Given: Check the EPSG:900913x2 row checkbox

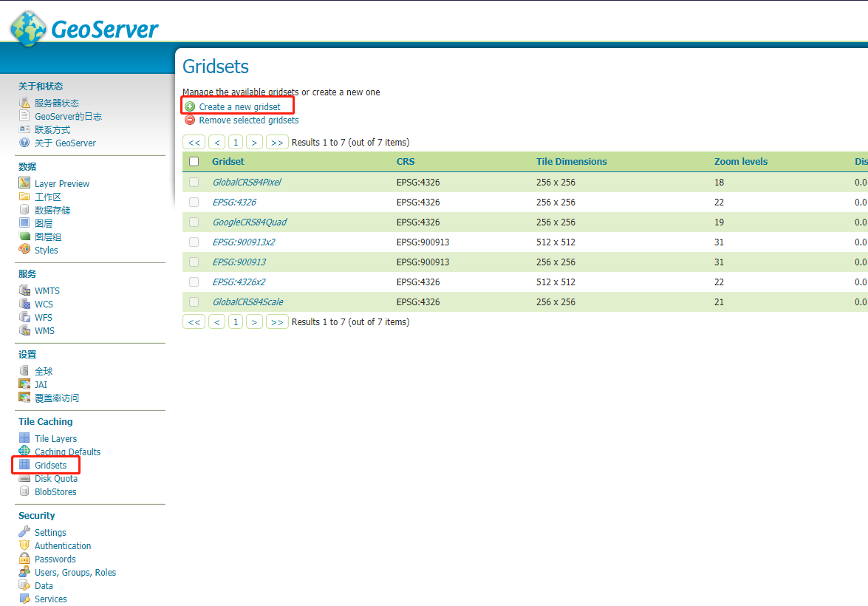Looking at the screenshot, I should point(194,242).
